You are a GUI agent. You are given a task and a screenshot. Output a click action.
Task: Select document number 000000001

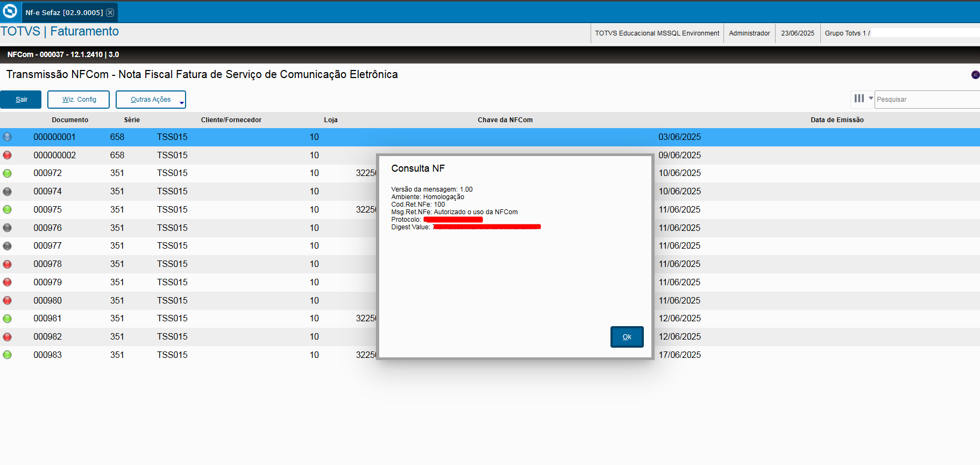tap(54, 137)
